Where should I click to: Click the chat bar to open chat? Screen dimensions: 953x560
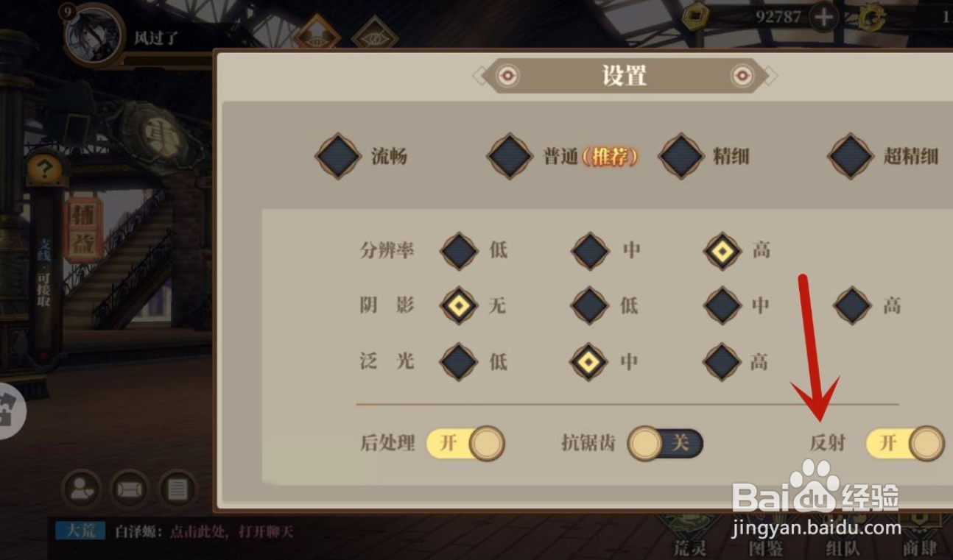pos(177,531)
